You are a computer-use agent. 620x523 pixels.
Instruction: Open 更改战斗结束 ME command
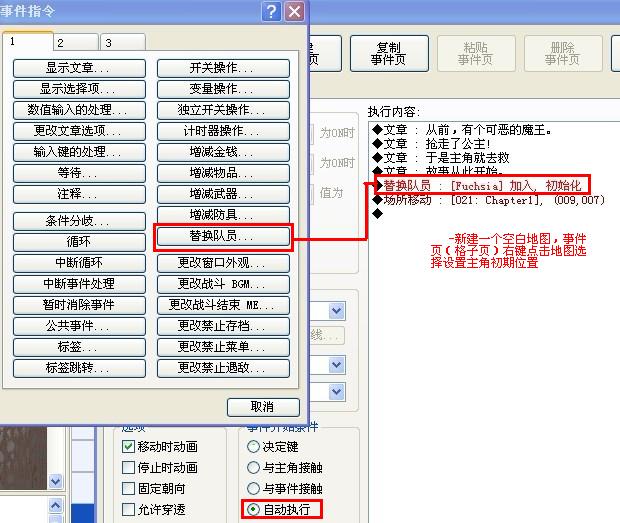pos(223,305)
